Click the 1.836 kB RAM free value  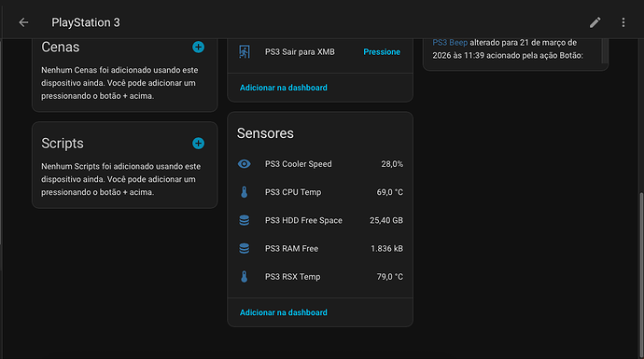[386, 249]
